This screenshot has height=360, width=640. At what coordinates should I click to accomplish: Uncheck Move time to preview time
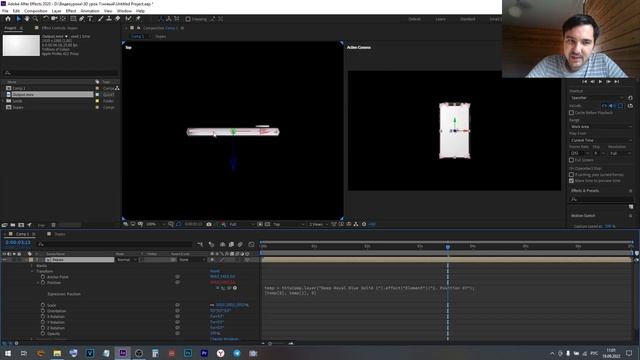point(571,180)
